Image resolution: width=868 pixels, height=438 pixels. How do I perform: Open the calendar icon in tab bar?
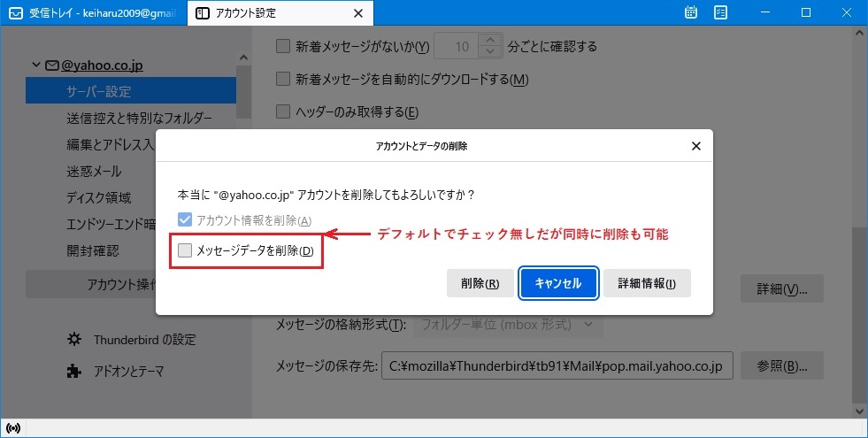pos(691,13)
